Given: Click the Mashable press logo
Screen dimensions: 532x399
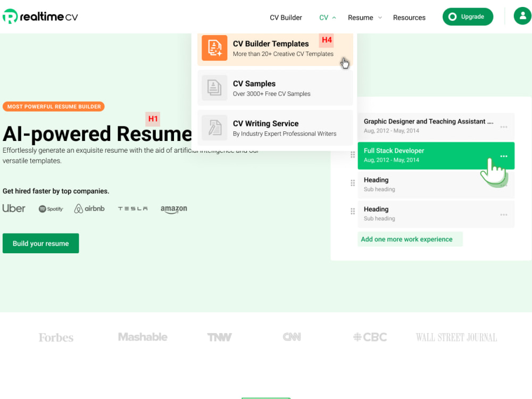Looking at the screenshot, I should 143,337.
